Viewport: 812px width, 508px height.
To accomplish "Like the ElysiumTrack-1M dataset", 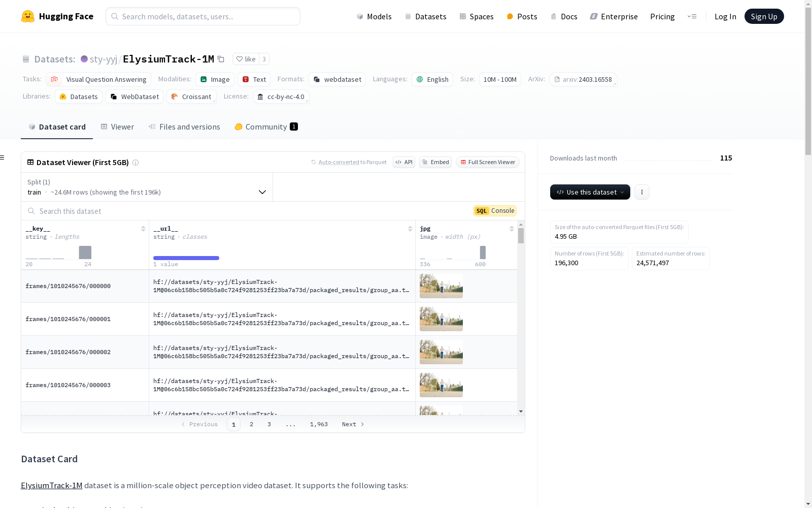I will [x=246, y=59].
